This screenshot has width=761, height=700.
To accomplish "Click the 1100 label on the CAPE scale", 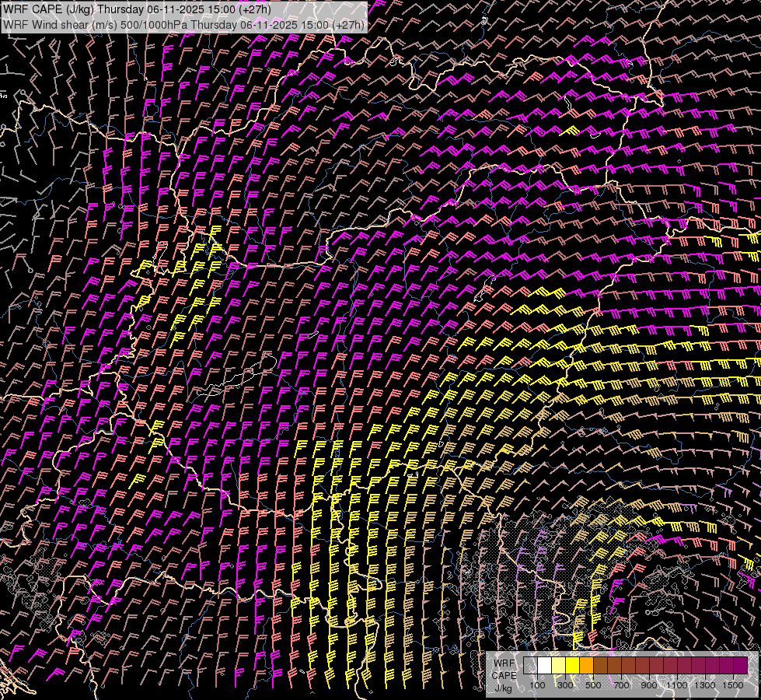I will point(677,685).
